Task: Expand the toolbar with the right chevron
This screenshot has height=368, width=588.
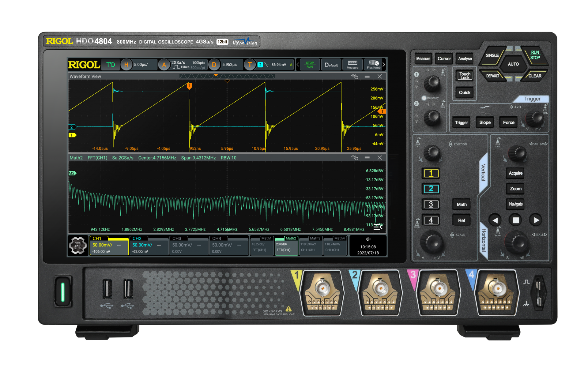Action: [384, 65]
